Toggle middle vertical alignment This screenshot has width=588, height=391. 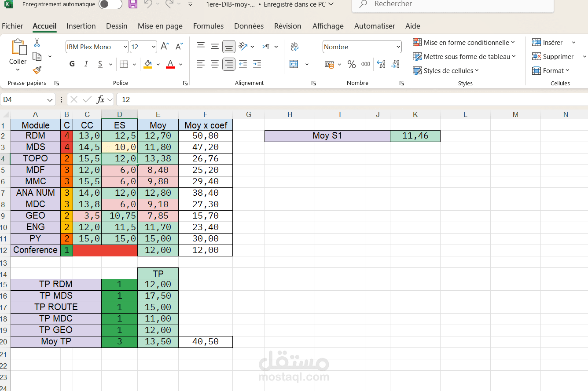point(215,46)
